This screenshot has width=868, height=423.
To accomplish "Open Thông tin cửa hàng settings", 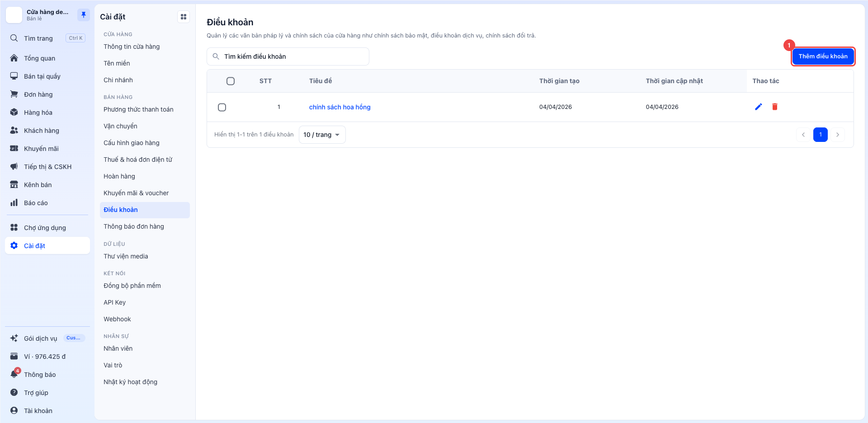I will click(145, 47).
